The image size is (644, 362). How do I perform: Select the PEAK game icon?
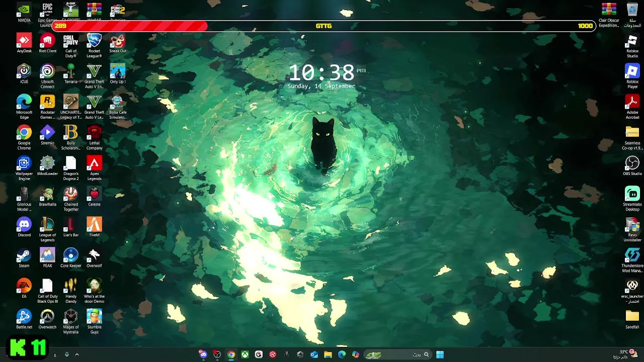pos(47,258)
